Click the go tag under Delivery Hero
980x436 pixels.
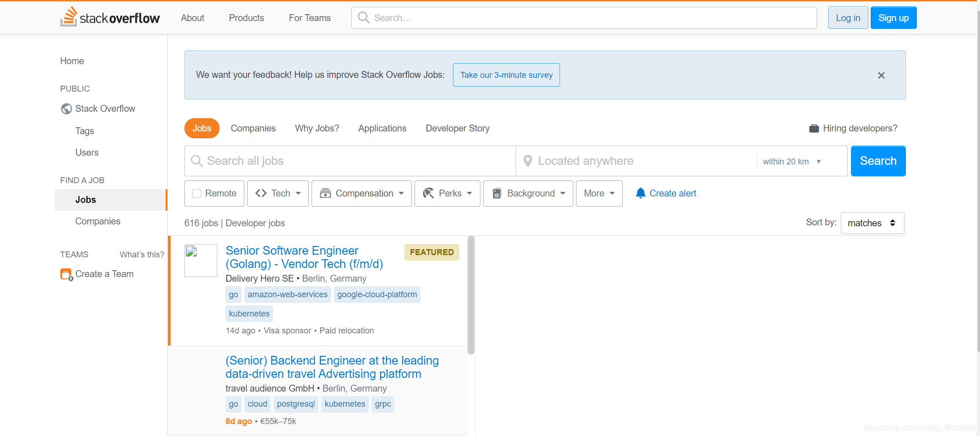(233, 294)
